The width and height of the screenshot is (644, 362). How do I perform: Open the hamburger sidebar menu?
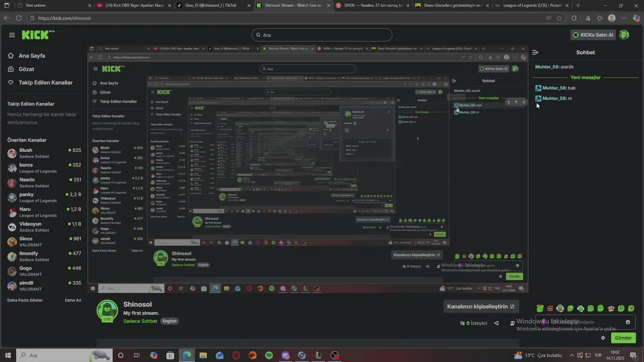click(x=12, y=35)
